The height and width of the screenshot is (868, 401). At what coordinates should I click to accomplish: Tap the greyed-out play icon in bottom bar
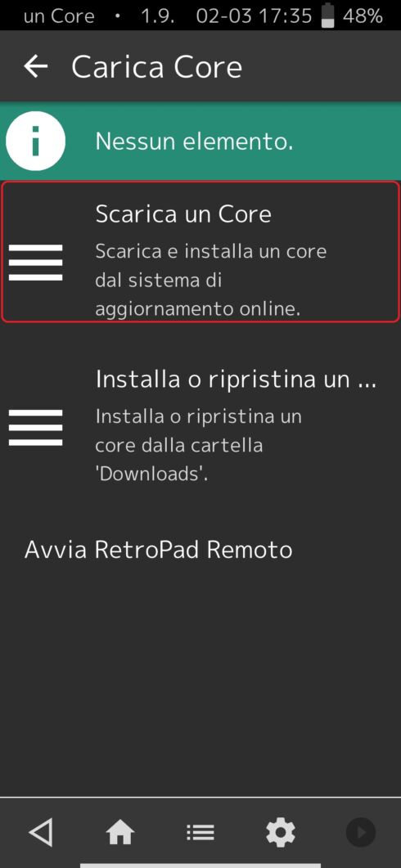[361, 832]
